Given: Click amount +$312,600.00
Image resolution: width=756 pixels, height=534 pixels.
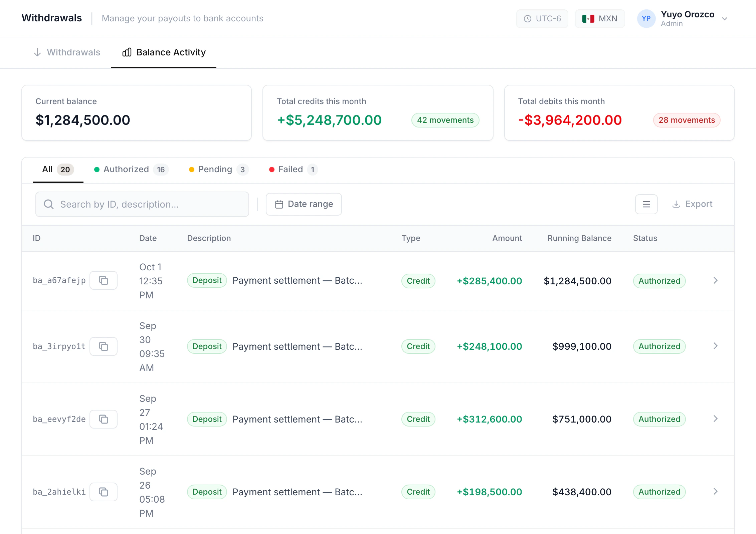Looking at the screenshot, I should (490, 419).
